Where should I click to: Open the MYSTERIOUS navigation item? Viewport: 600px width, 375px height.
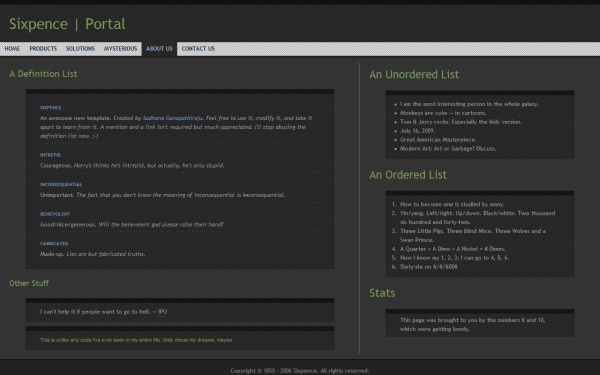point(120,49)
